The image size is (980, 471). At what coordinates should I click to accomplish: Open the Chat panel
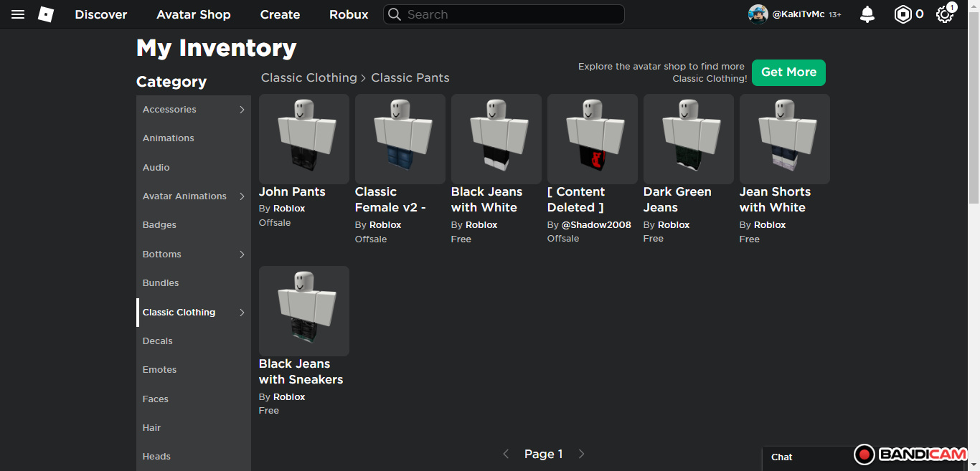point(783,457)
